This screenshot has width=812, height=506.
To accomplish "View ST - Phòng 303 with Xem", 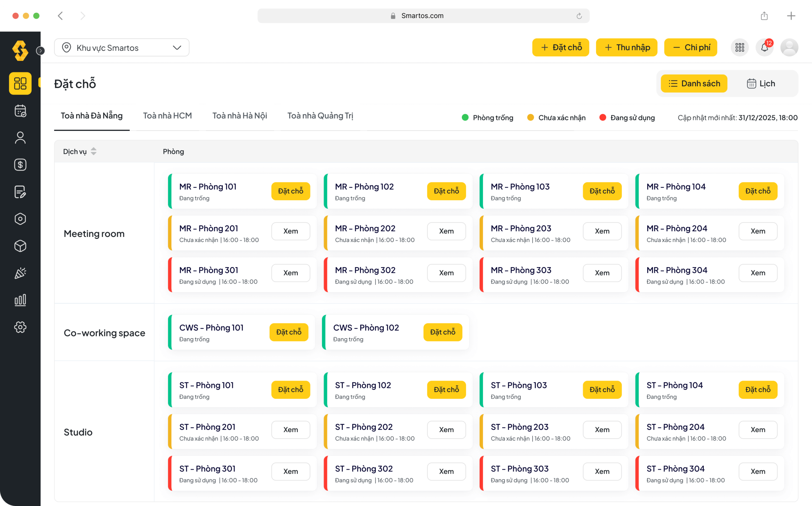I will [x=602, y=471].
